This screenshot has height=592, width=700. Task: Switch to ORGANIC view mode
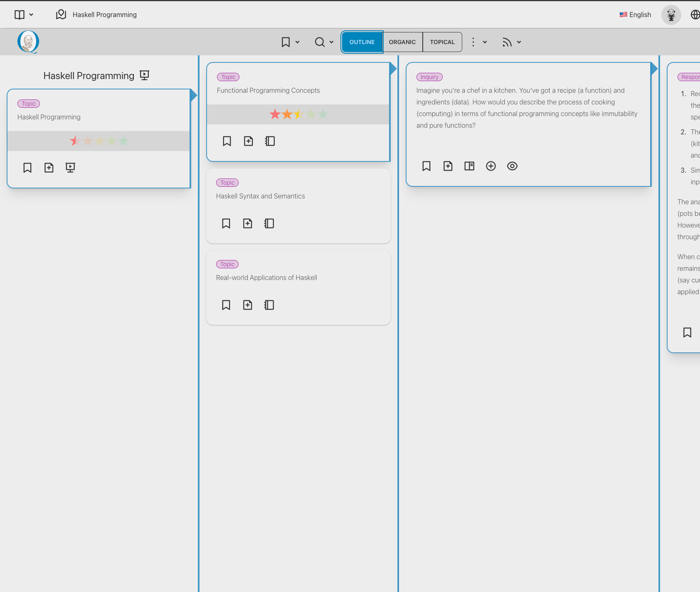[x=402, y=42]
